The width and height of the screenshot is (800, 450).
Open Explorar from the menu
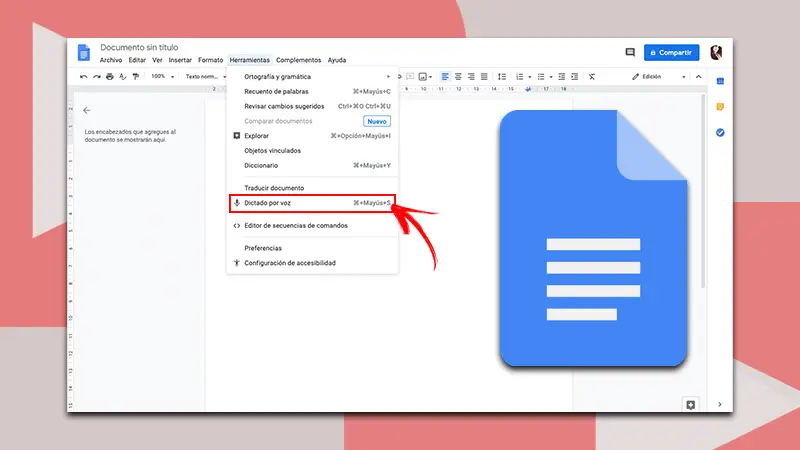(312, 136)
